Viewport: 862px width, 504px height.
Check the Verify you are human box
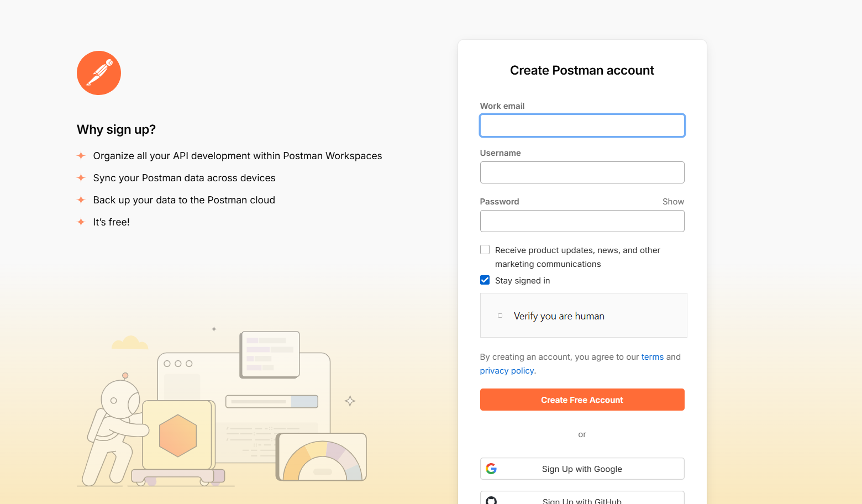[500, 315]
